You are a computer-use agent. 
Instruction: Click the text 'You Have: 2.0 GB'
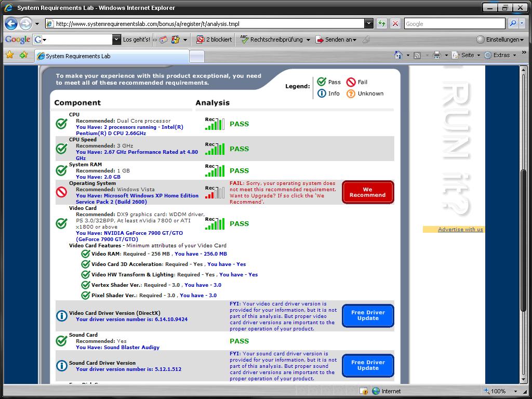(98, 177)
